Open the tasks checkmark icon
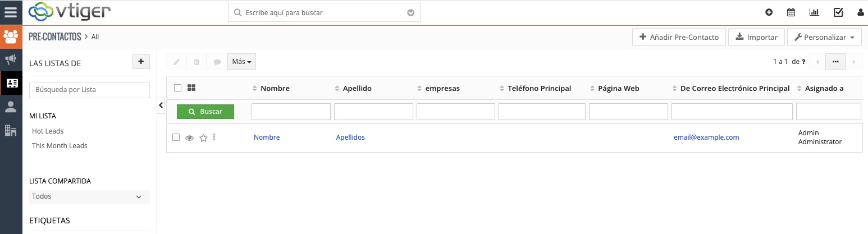The width and height of the screenshot is (868, 234). tap(838, 12)
